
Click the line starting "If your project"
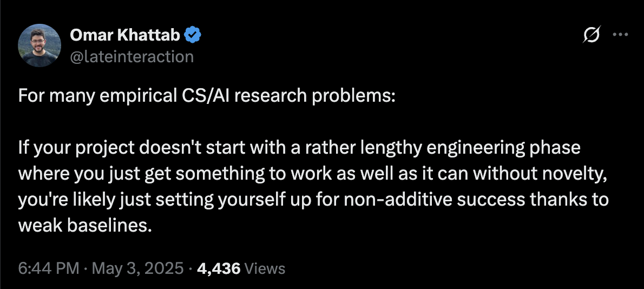click(x=299, y=148)
